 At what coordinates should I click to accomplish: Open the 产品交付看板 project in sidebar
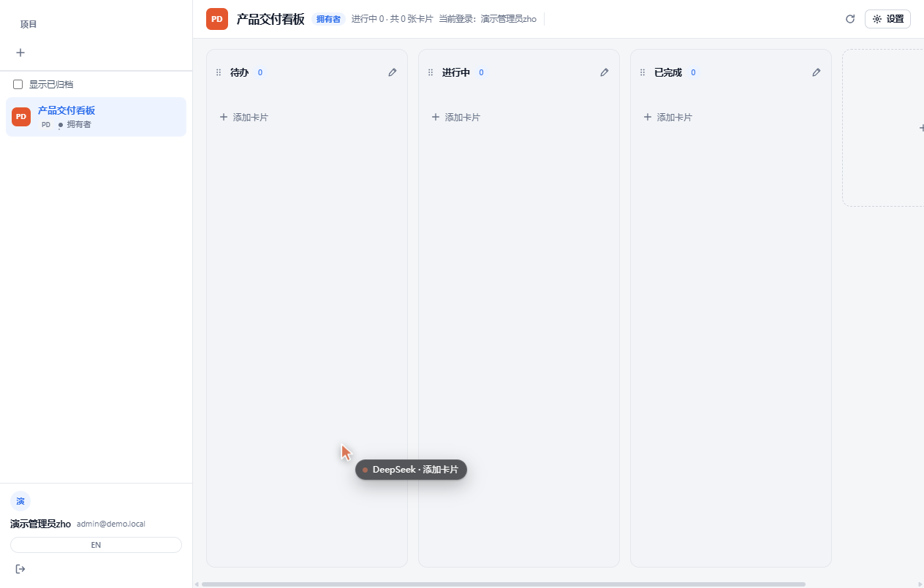[96, 117]
